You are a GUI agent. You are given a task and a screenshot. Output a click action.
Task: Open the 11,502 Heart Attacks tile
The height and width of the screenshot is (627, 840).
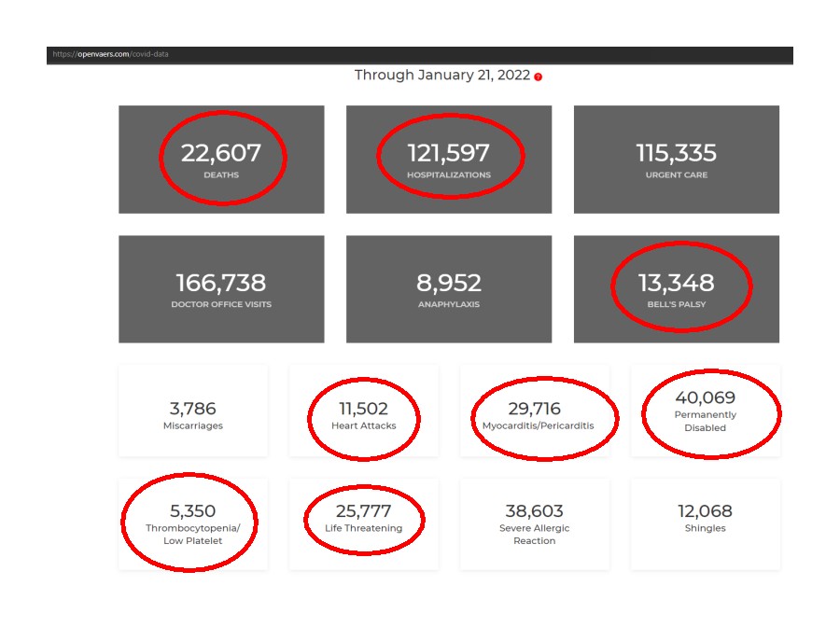(364, 411)
